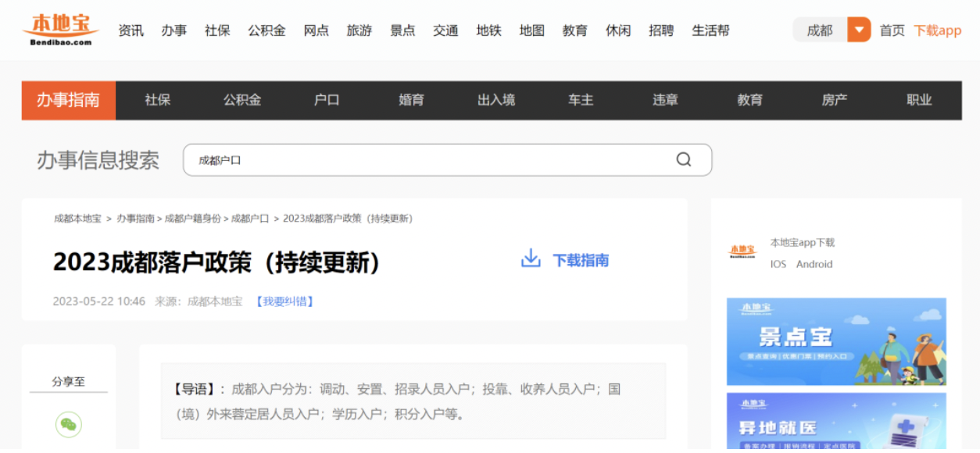980x453 pixels.
Task: Focus the 办事信息搜索 input field
Action: click(x=430, y=160)
